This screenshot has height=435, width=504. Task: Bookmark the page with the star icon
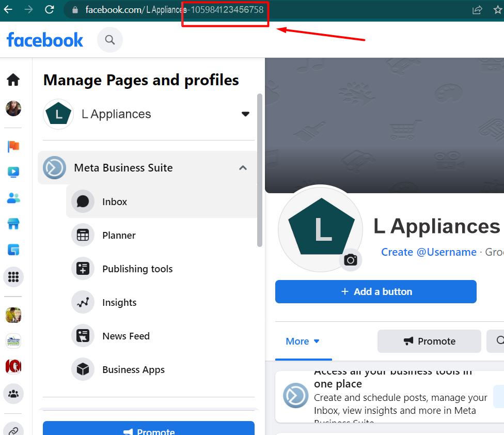coord(498,10)
